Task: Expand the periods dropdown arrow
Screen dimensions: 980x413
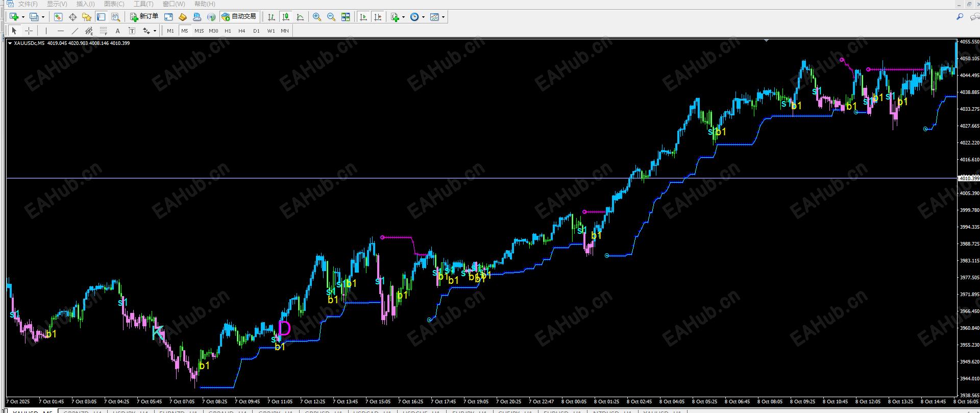Action: [423, 17]
